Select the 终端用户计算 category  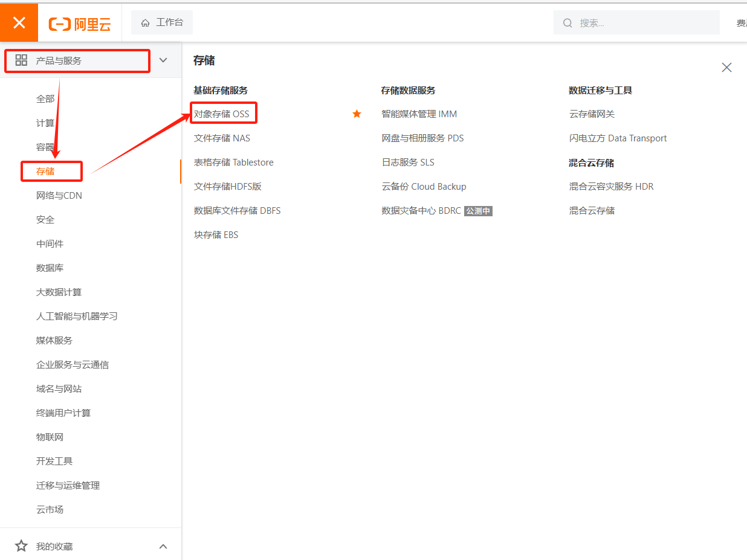[x=63, y=413]
